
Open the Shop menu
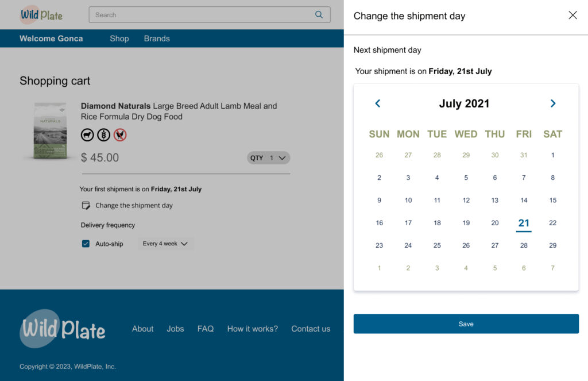click(x=119, y=39)
